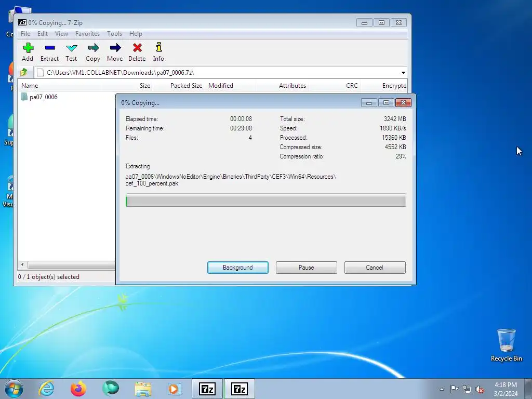The image size is (532, 399).
Task: Run the Test toolbar icon
Action: click(71, 48)
